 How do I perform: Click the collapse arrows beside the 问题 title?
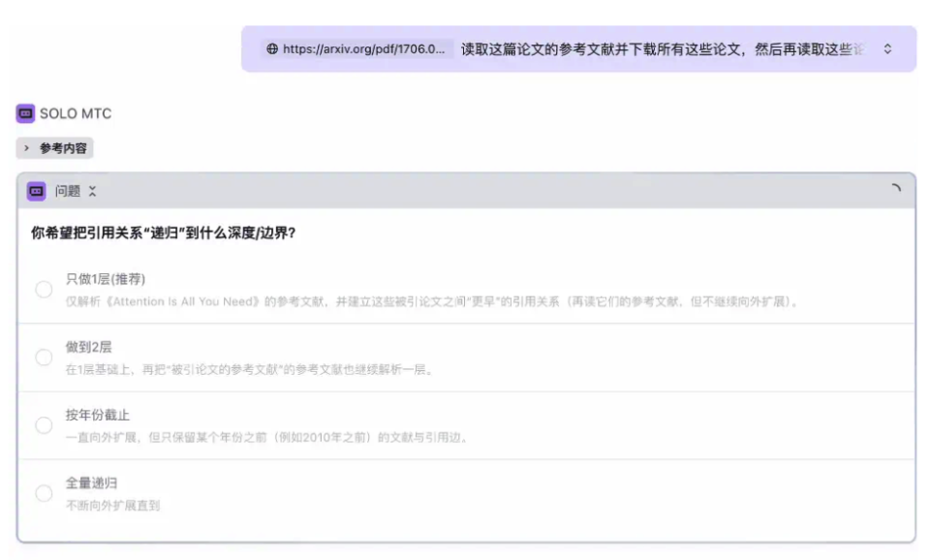coord(90,191)
